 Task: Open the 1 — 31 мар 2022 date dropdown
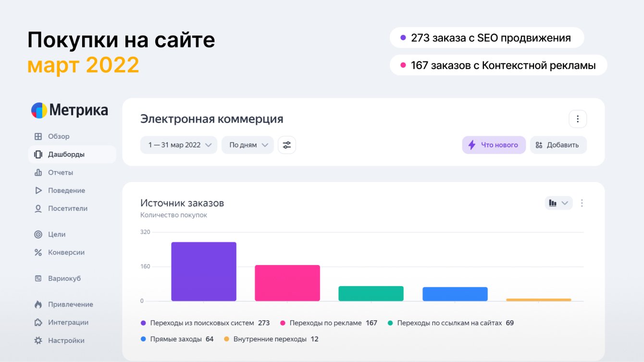point(179,145)
